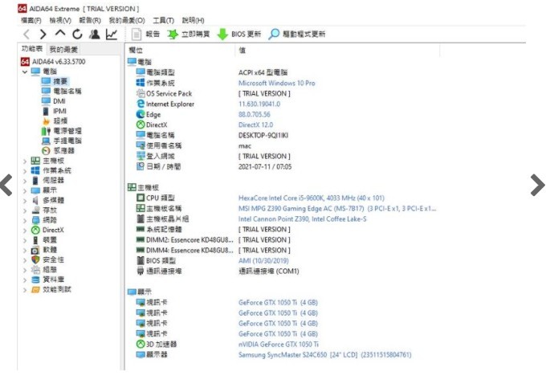Click the 安全性 security shield icon
Viewport: 550px width, 392px height.
click(x=35, y=259)
